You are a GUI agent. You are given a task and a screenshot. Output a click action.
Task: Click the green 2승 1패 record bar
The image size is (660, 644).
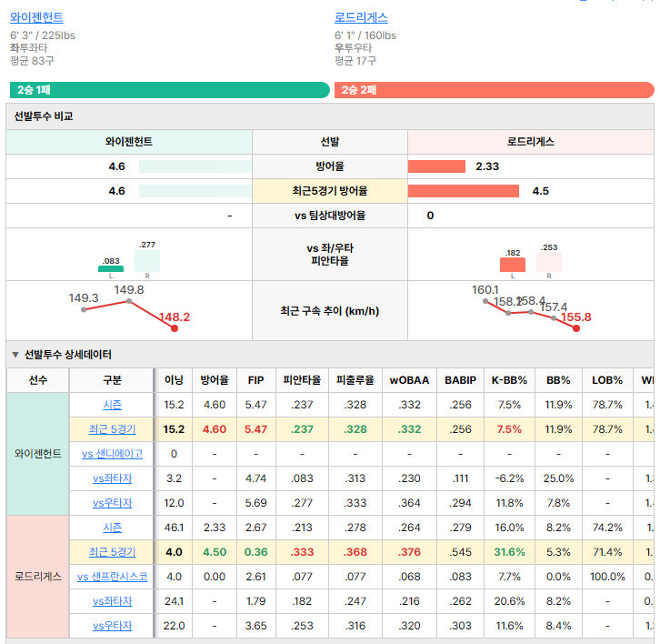tap(170, 90)
